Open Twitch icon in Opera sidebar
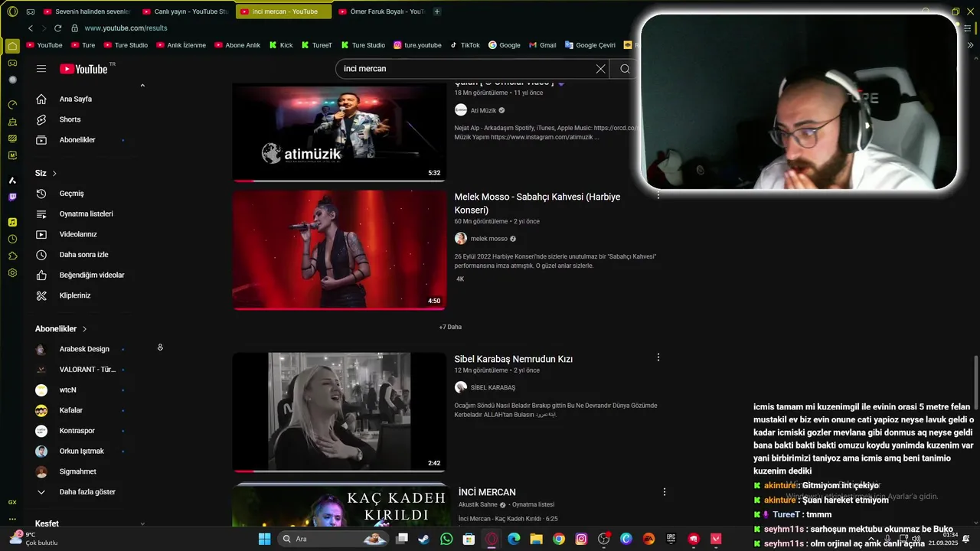Image resolution: width=980 pixels, height=551 pixels. click(x=12, y=197)
